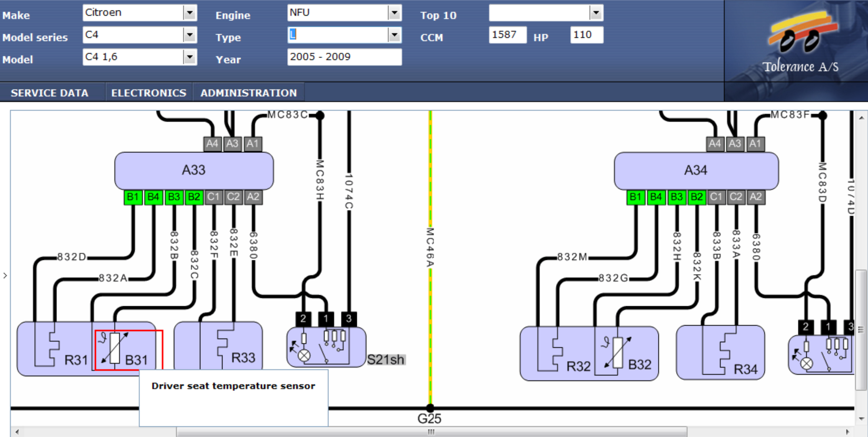
Task: Click grey pin A2 below A33
Action: tap(253, 197)
